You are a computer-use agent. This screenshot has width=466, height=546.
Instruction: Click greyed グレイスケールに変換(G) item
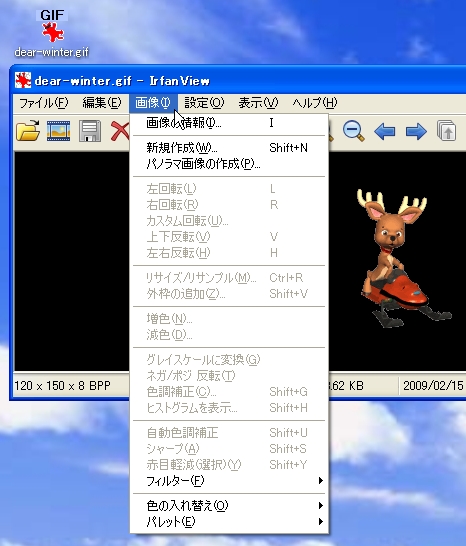[x=229, y=360]
